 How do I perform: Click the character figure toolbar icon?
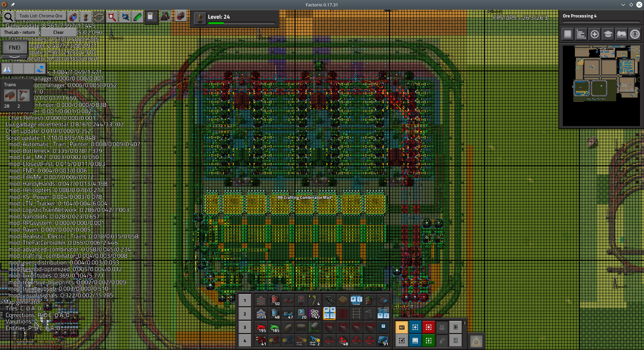pos(86,17)
